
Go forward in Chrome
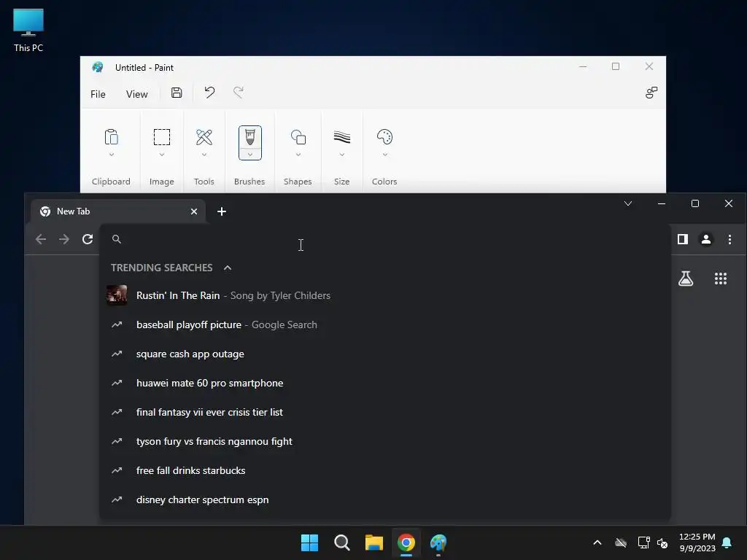[x=64, y=239]
